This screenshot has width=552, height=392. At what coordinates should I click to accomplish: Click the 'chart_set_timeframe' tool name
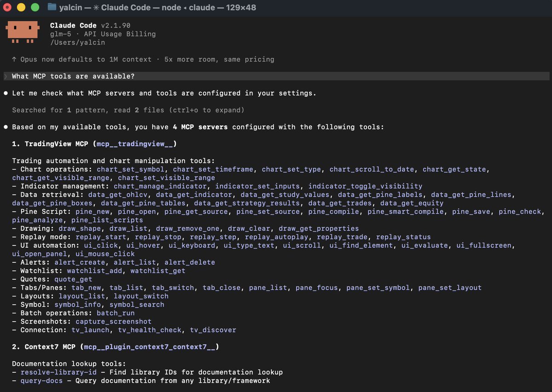point(213,170)
